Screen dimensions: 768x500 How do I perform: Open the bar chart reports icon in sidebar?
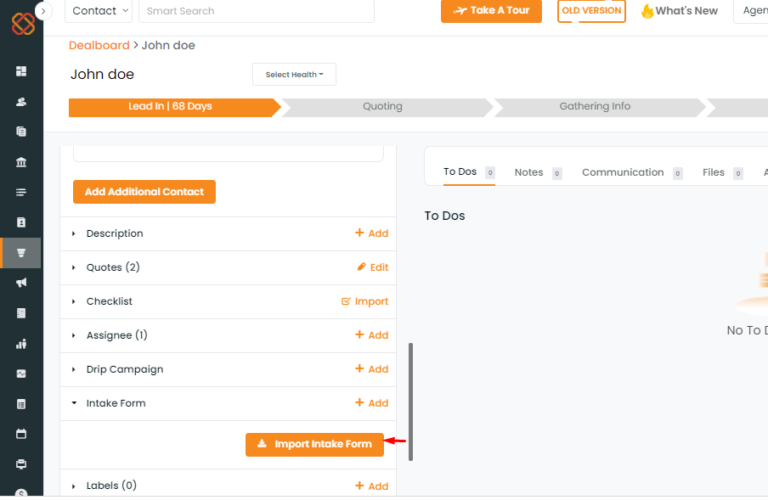pyautogui.click(x=21, y=344)
